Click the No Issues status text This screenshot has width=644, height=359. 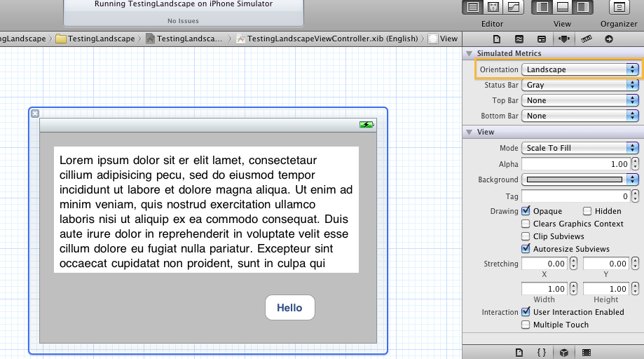(x=183, y=21)
